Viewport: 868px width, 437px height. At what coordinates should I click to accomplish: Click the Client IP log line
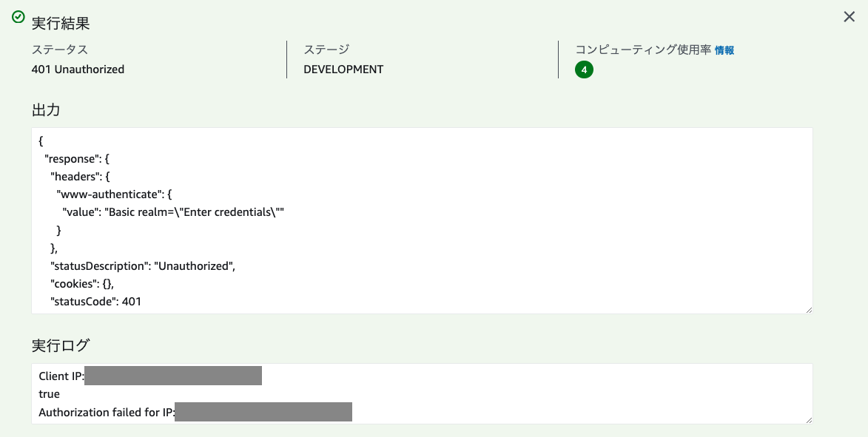point(150,376)
